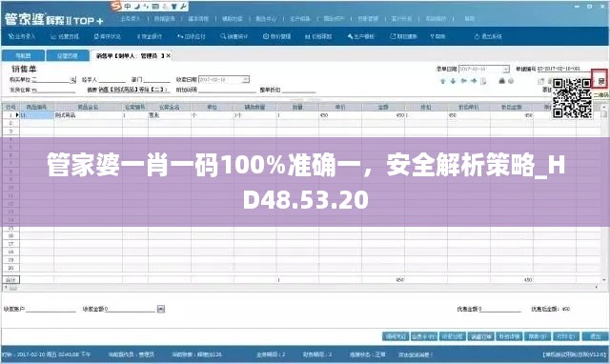Open the 收款金额 selector button
The height and width of the screenshot is (364, 610).
coord(161,309)
